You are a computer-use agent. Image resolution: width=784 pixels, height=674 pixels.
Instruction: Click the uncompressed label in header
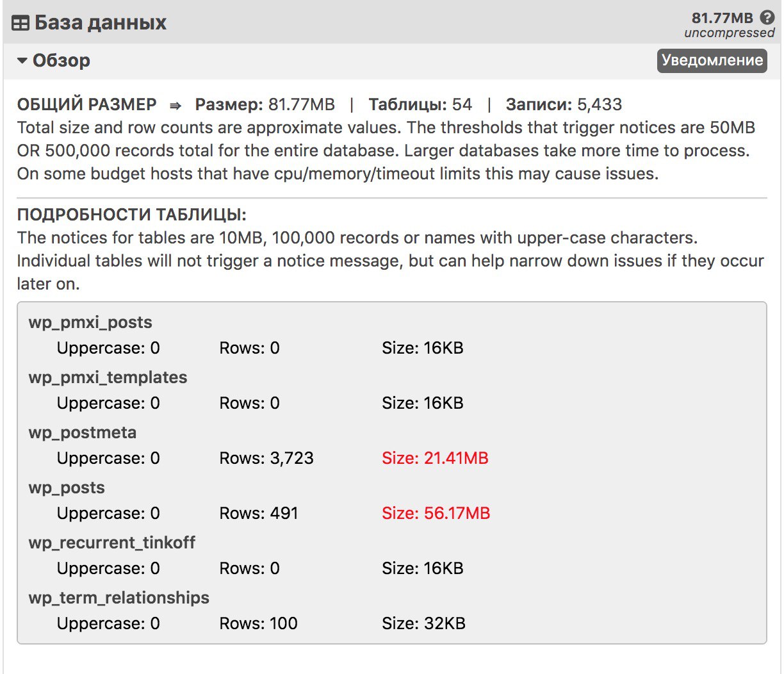729,33
